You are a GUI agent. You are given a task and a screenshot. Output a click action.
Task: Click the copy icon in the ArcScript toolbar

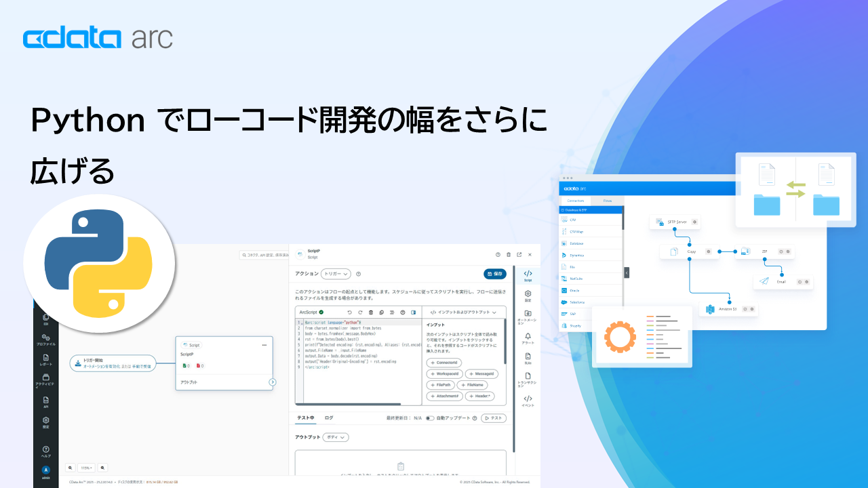click(382, 312)
